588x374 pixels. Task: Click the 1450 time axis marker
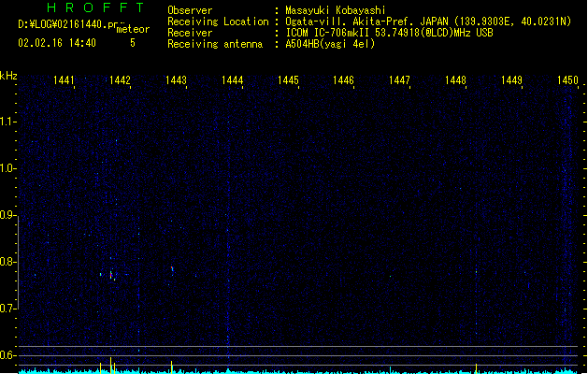point(567,80)
